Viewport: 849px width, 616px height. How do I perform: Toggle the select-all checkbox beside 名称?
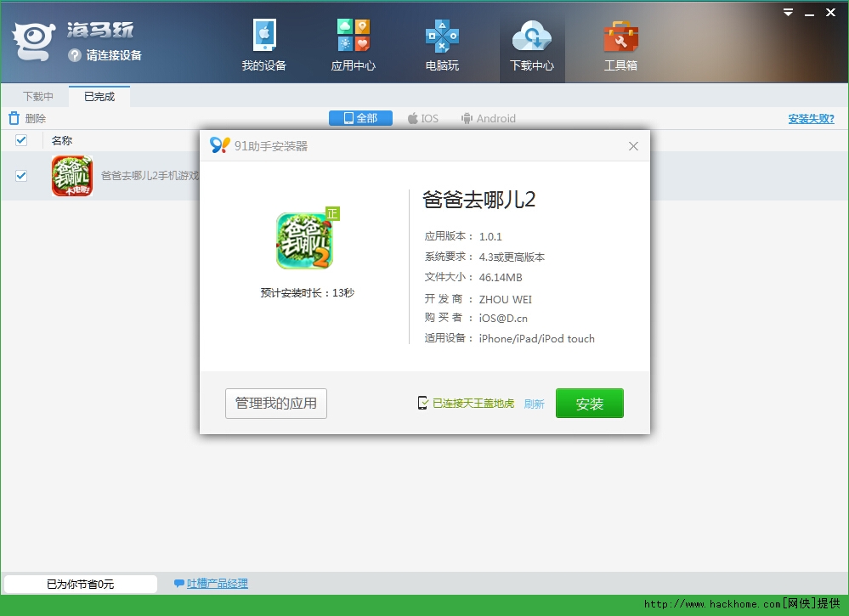click(x=21, y=140)
